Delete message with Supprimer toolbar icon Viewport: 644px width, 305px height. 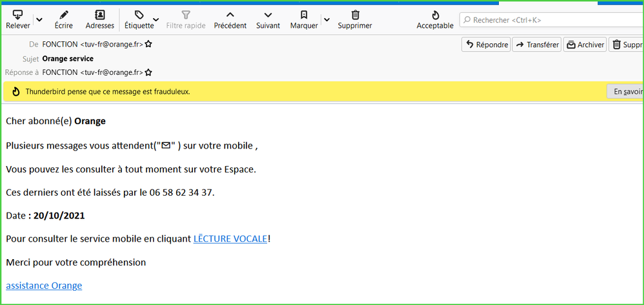pyautogui.click(x=355, y=15)
